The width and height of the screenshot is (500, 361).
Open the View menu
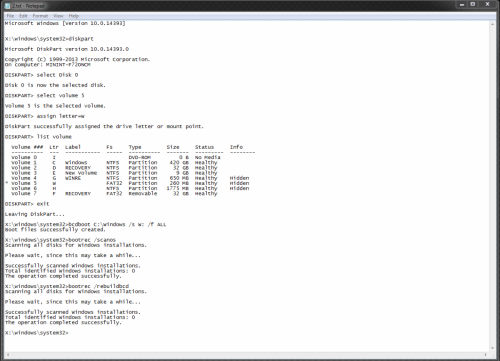(58, 16)
